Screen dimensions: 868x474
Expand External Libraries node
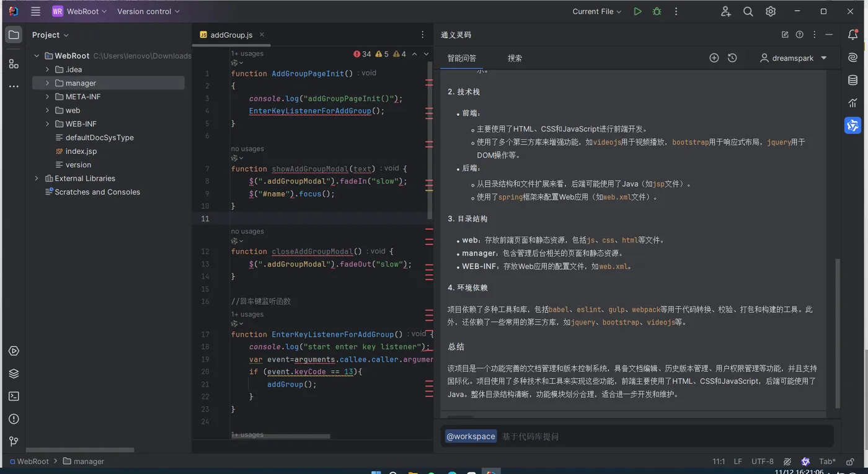pos(37,178)
